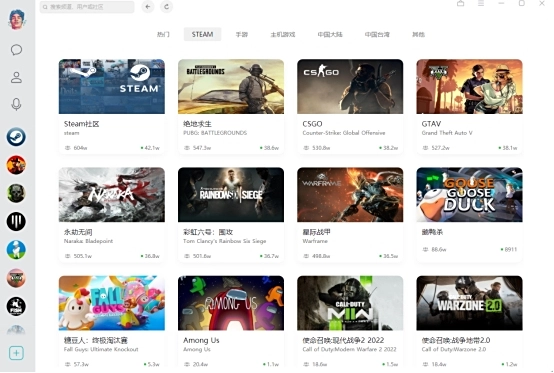Click "Tom Clancy's Rainbow Six Siege" subtitle
The height and width of the screenshot is (373, 554).
(224, 241)
